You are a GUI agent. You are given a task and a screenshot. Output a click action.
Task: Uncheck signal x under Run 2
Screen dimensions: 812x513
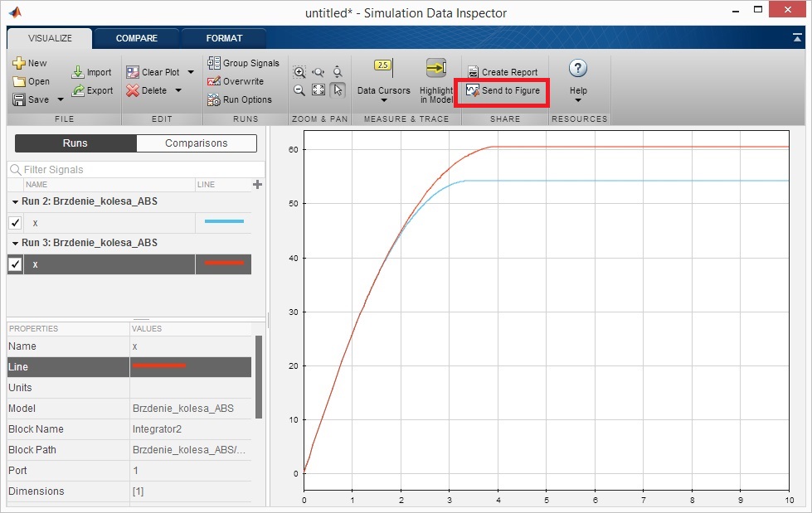15,223
